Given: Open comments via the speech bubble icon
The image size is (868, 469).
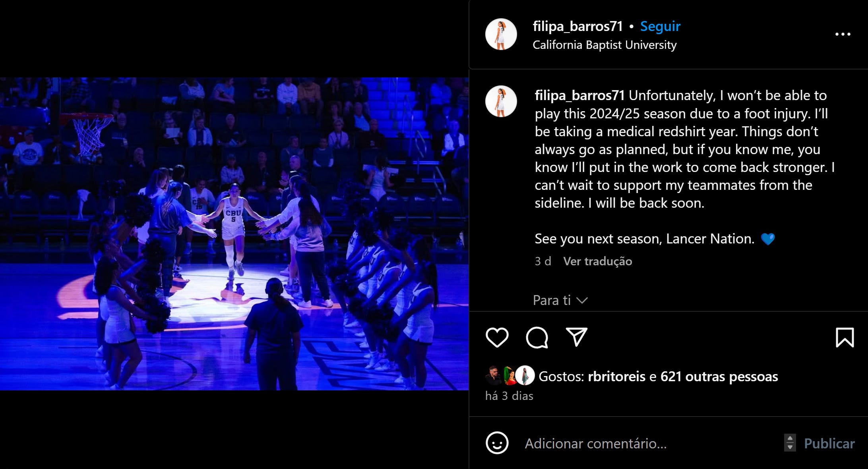Looking at the screenshot, I should click(x=537, y=338).
